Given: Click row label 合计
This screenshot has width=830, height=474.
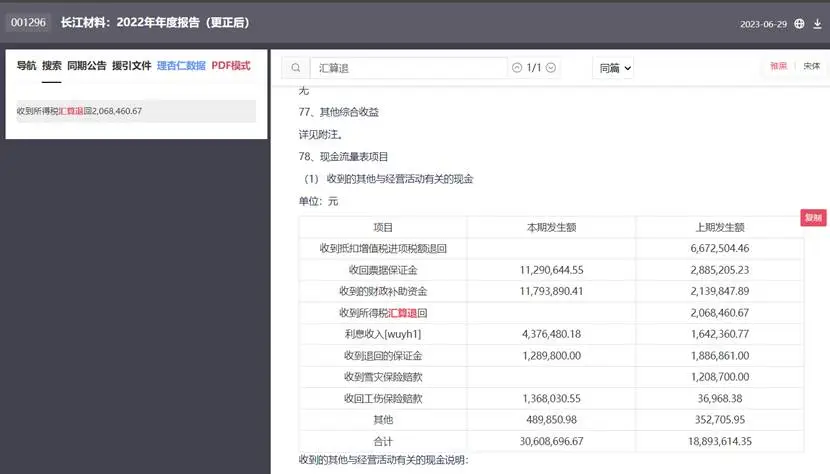Looking at the screenshot, I should click(383, 442).
